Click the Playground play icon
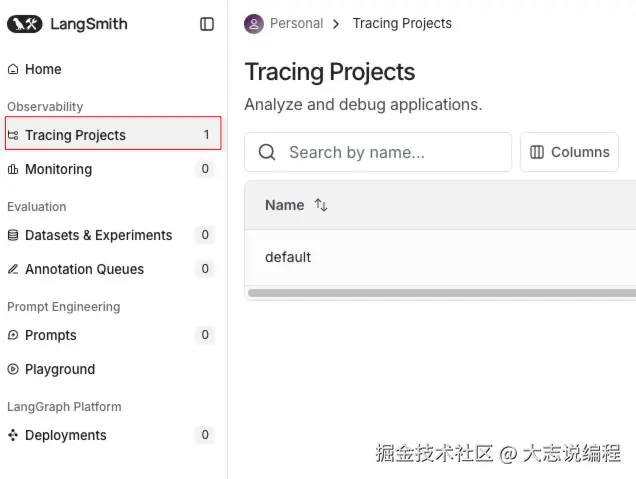This screenshot has height=479, width=636. point(13,369)
